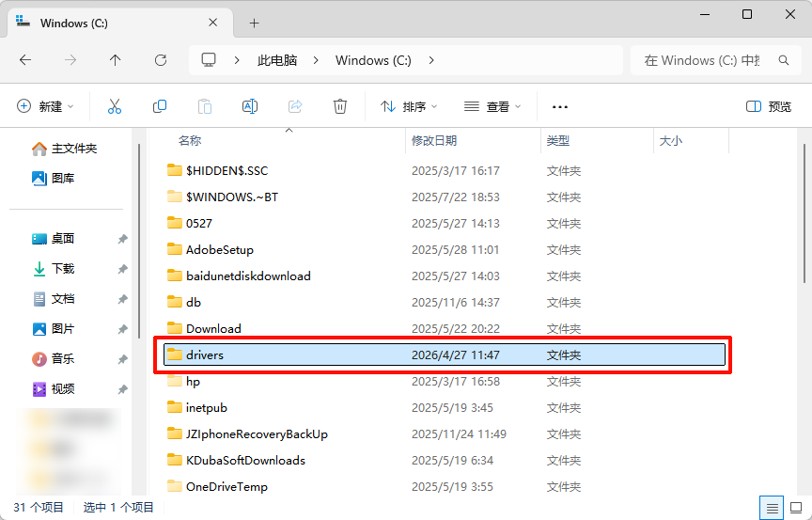
Task: Click 此电脑 in the address breadcrumb
Action: pyautogui.click(x=277, y=60)
